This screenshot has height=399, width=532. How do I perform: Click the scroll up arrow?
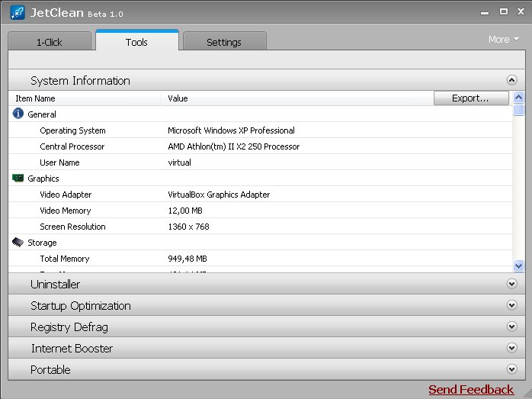pyautogui.click(x=518, y=98)
